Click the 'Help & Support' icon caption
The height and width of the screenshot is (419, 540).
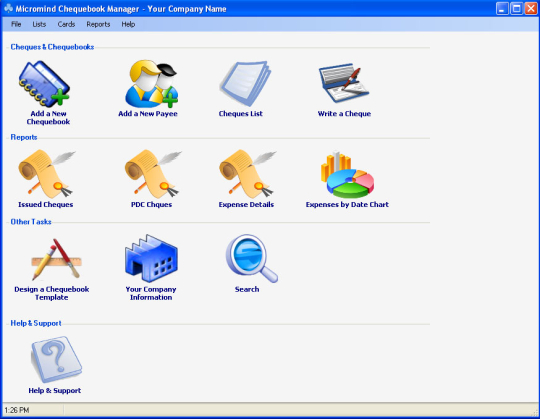click(x=55, y=390)
